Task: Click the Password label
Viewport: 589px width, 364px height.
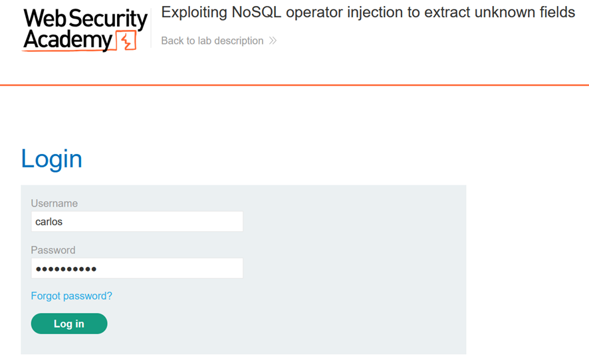Action: click(x=53, y=250)
